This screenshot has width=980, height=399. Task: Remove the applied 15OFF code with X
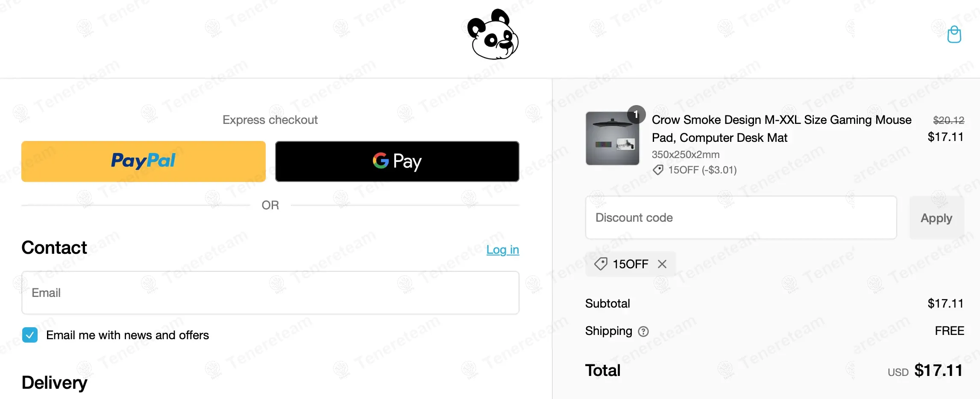point(662,264)
